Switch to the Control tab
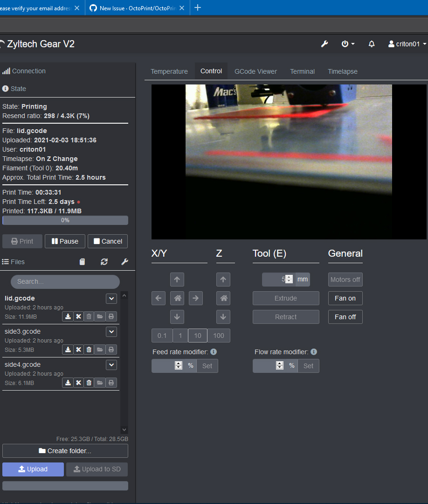The image size is (428, 504). (x=211, y=71)
